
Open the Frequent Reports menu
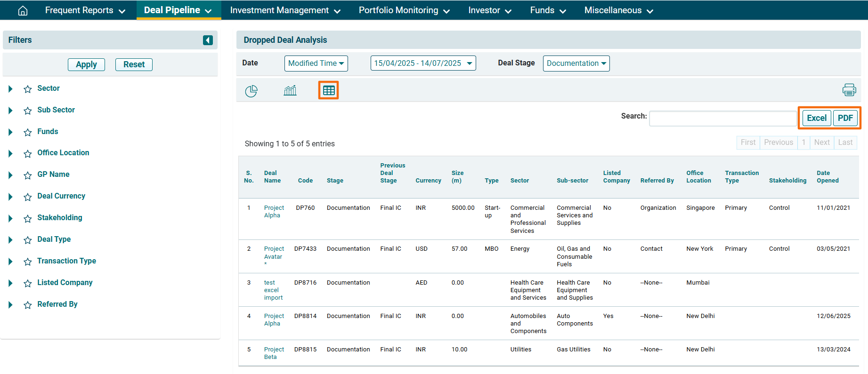(85, 10)
